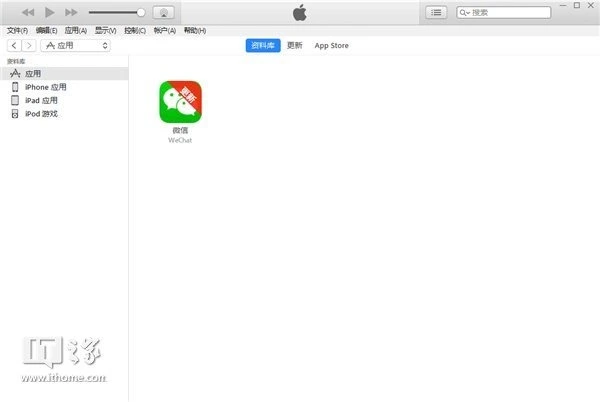
Task: Switch to the 更新 tab
Action: tap(294, 46)
